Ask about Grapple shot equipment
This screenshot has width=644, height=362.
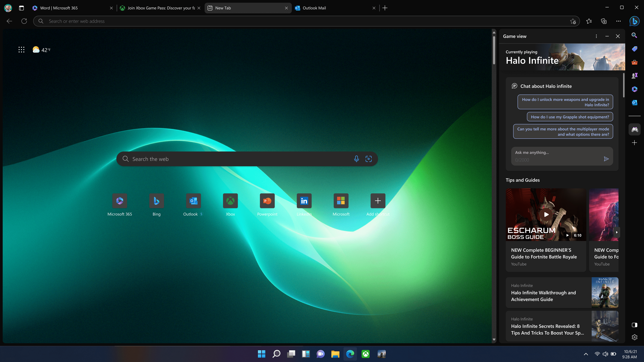tap(570, 117)
